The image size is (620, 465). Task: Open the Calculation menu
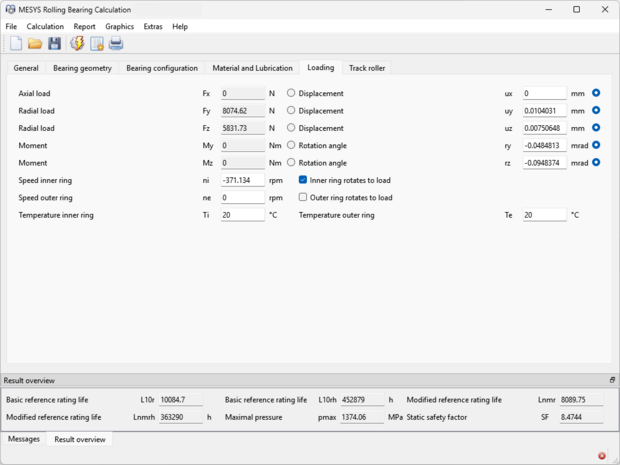(45, 26)
